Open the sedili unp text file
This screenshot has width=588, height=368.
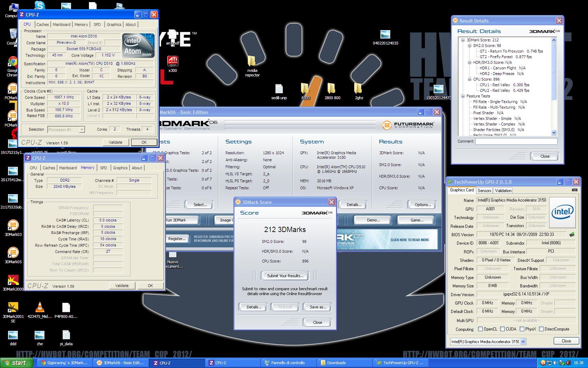pyautogui.click(x=279, y=92)
